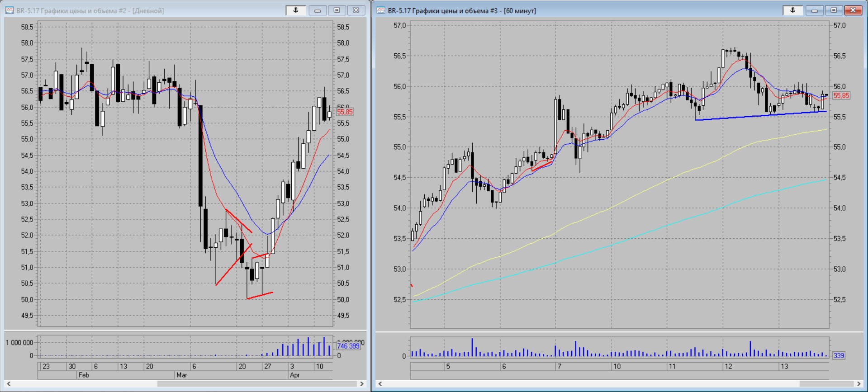868x392 pixels.
Task: Click the chart icon in the 60-minute window title bar
Action: [381, 10]
